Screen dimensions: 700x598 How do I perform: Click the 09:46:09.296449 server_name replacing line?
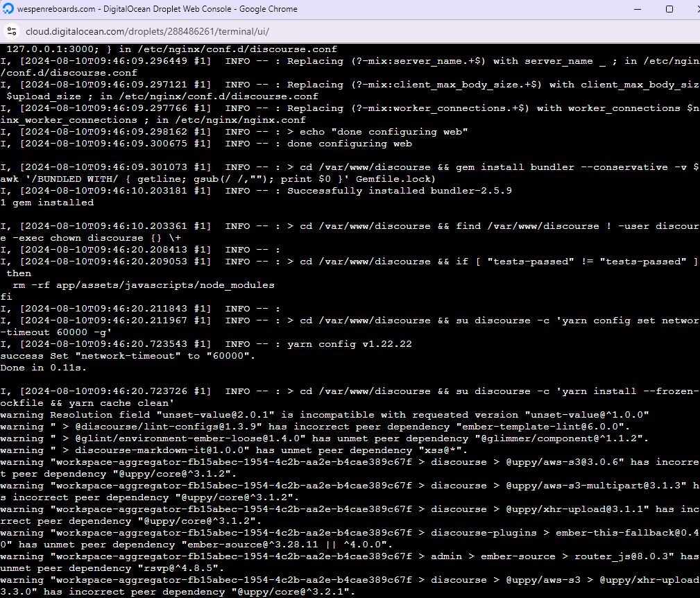350,61
